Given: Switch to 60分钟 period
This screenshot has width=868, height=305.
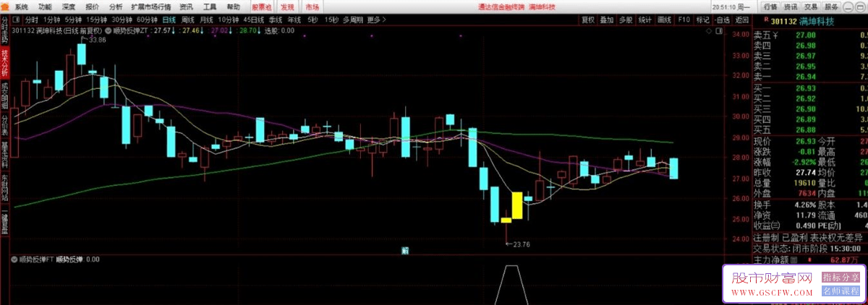Looking at the screenshot, I should pos(147,20).
